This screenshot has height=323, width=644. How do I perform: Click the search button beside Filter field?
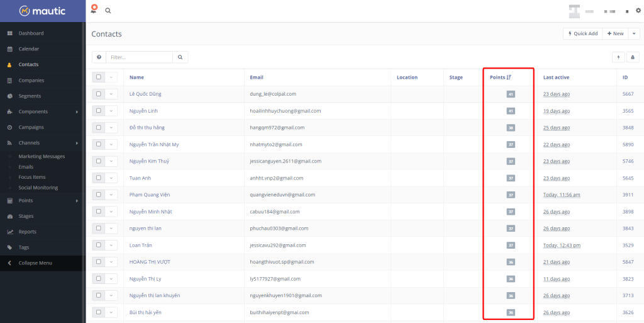[x=180, y=57]
